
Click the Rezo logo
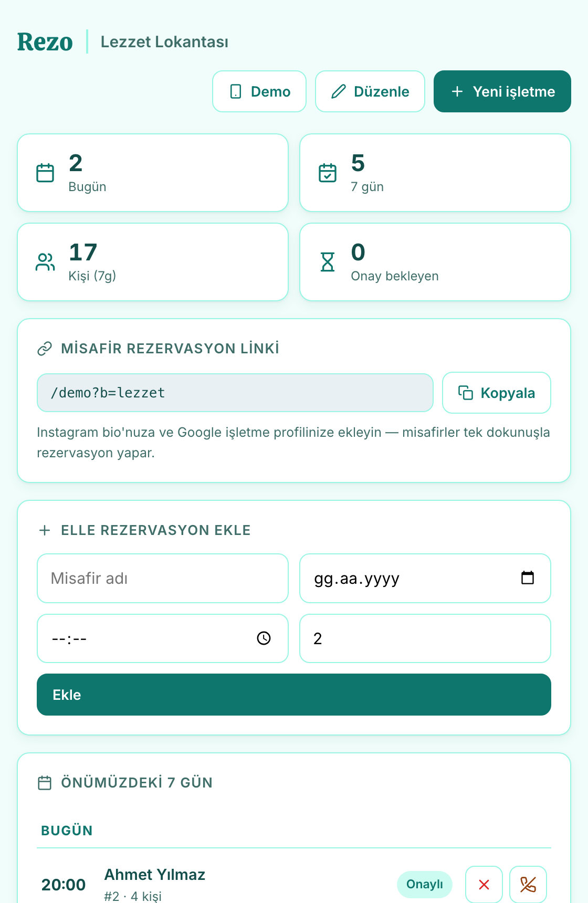point(45,42)
